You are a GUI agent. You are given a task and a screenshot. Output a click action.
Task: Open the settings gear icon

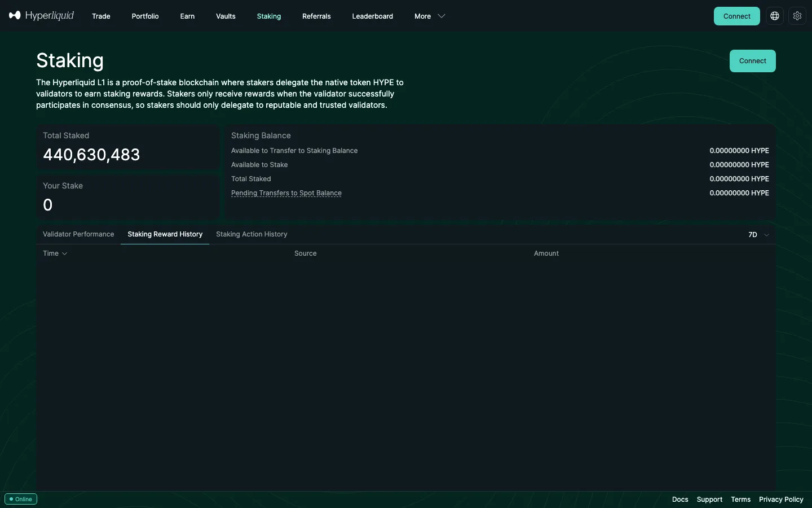(797, 16)
